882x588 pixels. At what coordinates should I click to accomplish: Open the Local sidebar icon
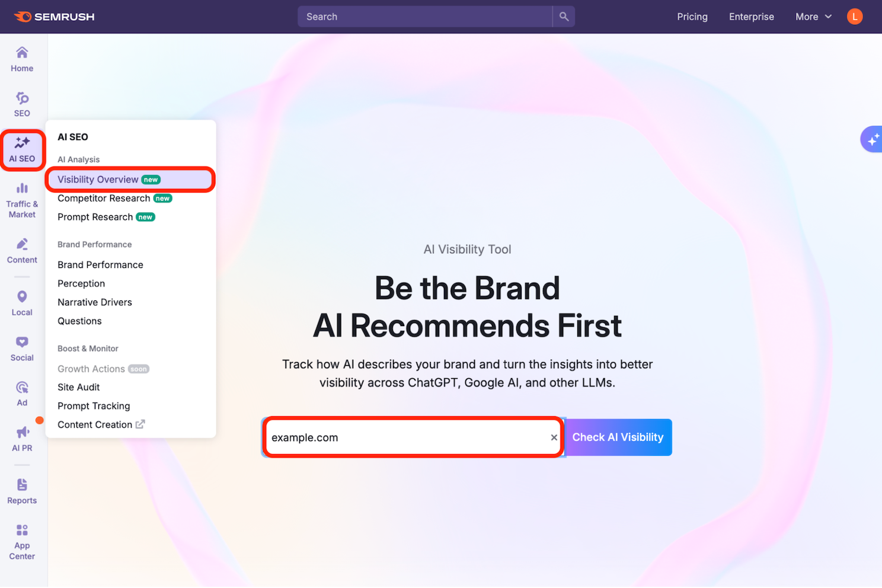point(22,303)
